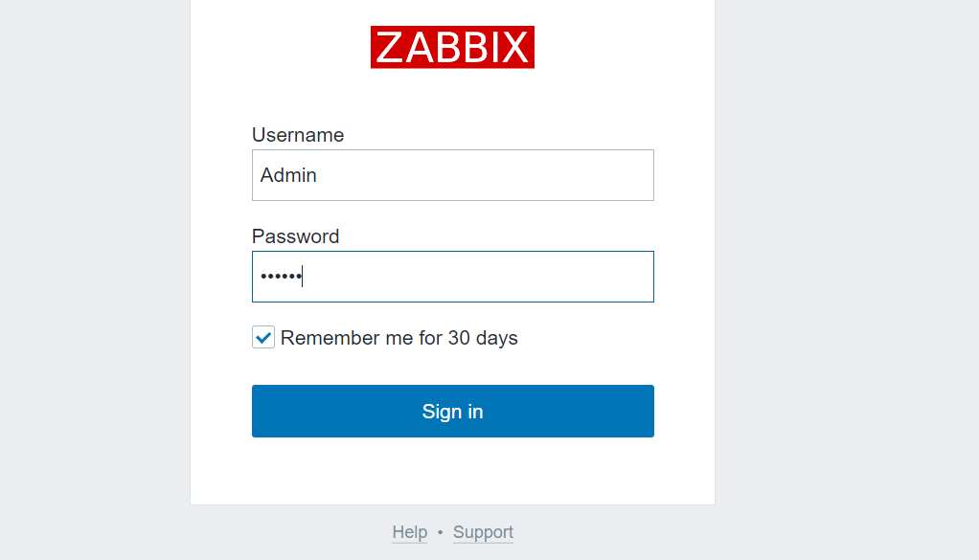Click the blue checkmark beside Remember me
This screenshot has width=979, height=560.
coord(263,337)
